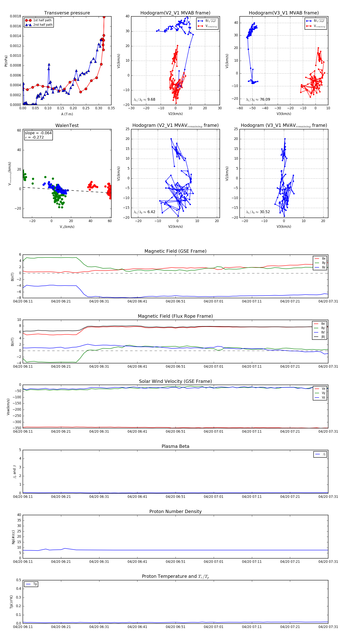Screen dimensions: 351x644
Task: Click the "Magnetic Field (GSE Frame)" title
Action: click(x=175, y=251)
